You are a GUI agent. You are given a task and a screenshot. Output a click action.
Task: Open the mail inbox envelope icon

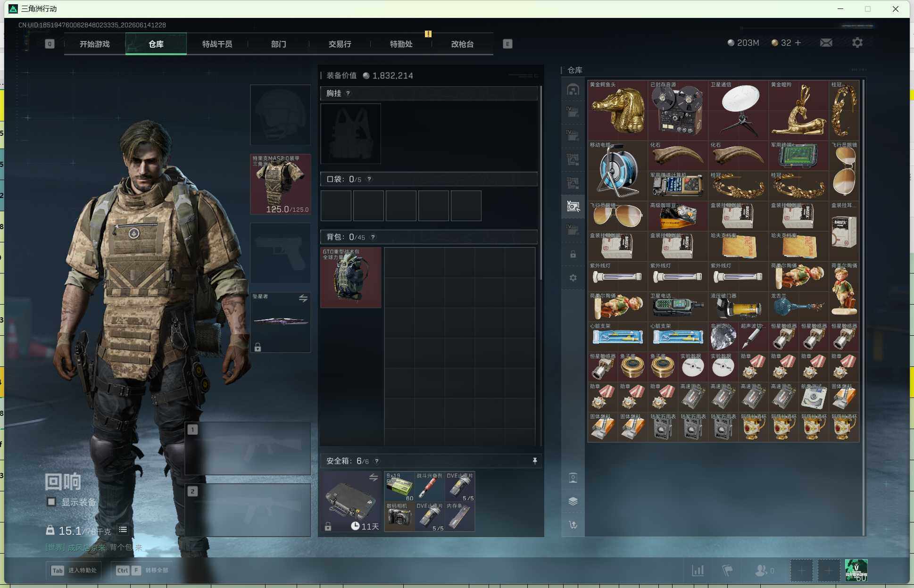coord(826,43)
